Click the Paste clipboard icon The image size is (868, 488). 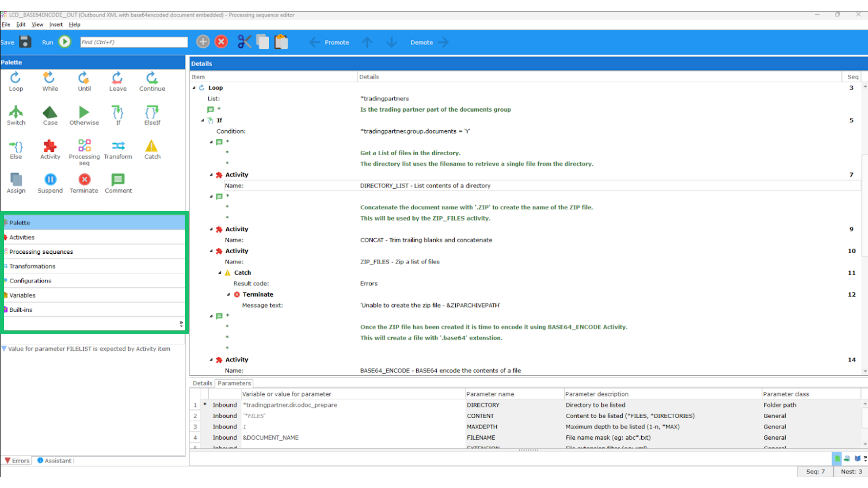click(x=281, y=42)
